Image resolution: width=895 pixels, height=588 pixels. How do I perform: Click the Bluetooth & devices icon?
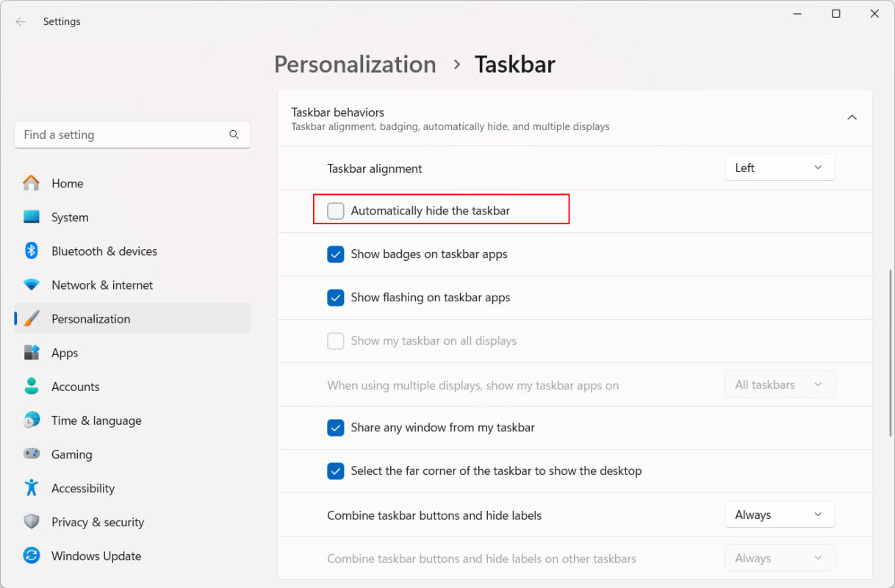point(31,251)
